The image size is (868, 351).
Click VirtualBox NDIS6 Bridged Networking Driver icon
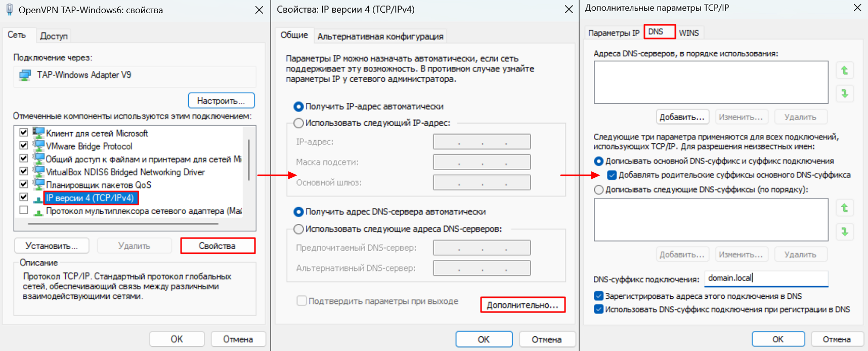(38, 172)
